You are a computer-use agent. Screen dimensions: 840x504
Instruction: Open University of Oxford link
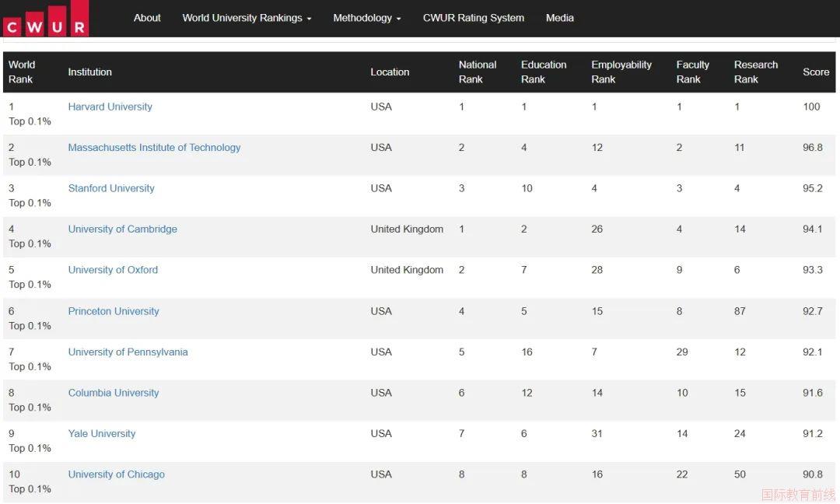coord(113,269)
